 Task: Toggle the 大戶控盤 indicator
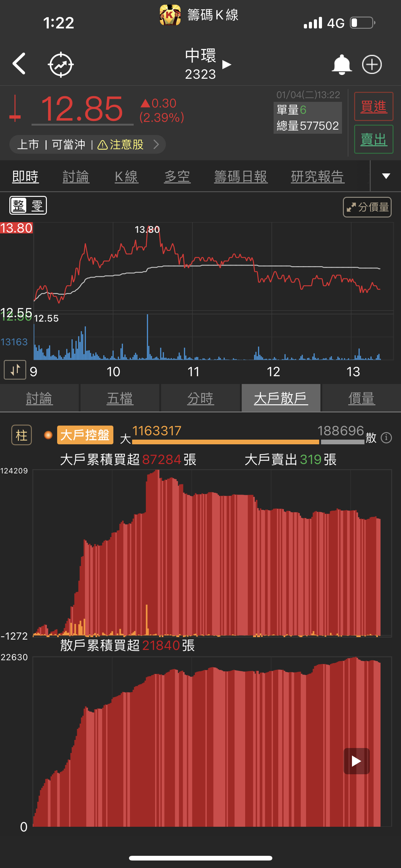85,435
